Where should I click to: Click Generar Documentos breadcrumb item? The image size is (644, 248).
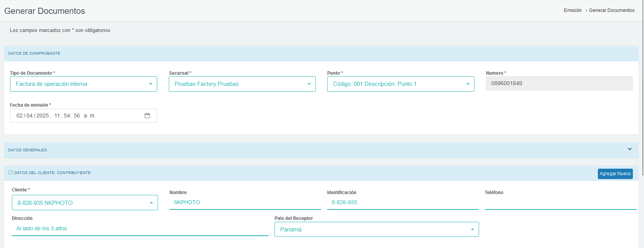(612, 10)
